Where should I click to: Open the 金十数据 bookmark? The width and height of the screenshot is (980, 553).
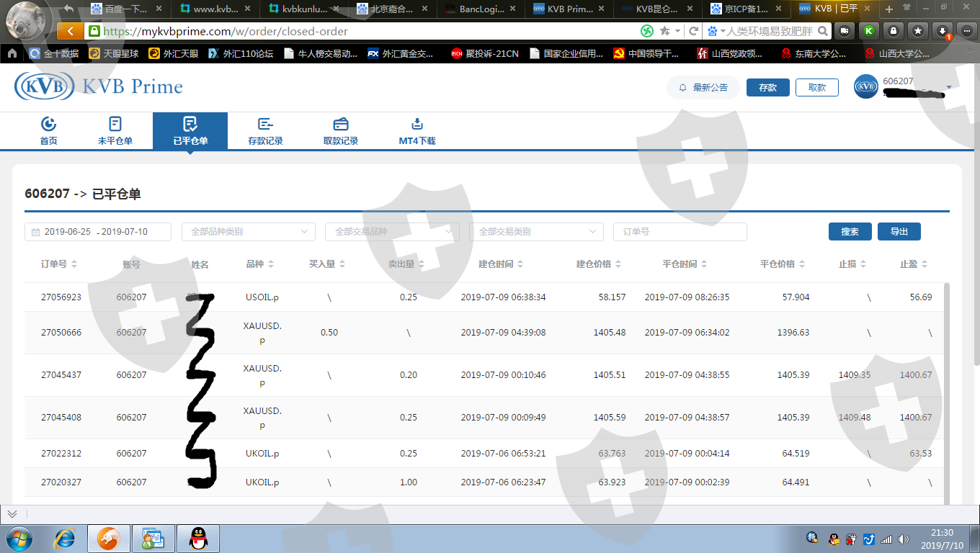click(53, 53)
